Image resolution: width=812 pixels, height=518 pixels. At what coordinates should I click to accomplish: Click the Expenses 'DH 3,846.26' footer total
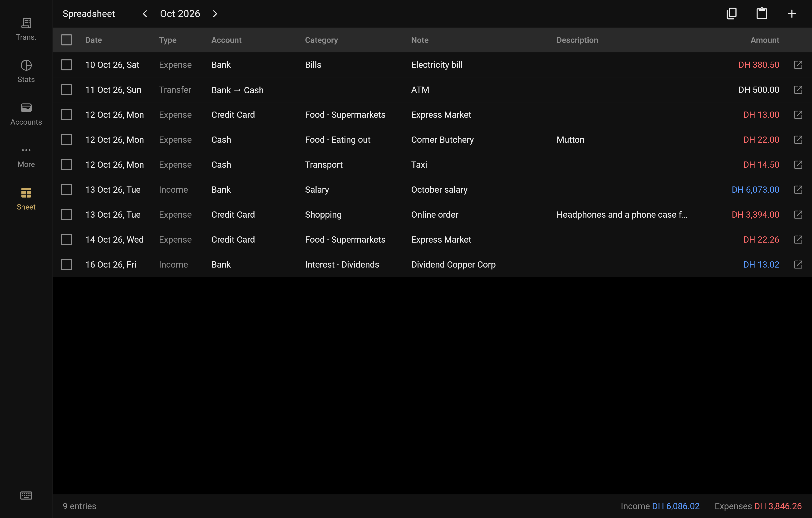(x=778, y=506)
